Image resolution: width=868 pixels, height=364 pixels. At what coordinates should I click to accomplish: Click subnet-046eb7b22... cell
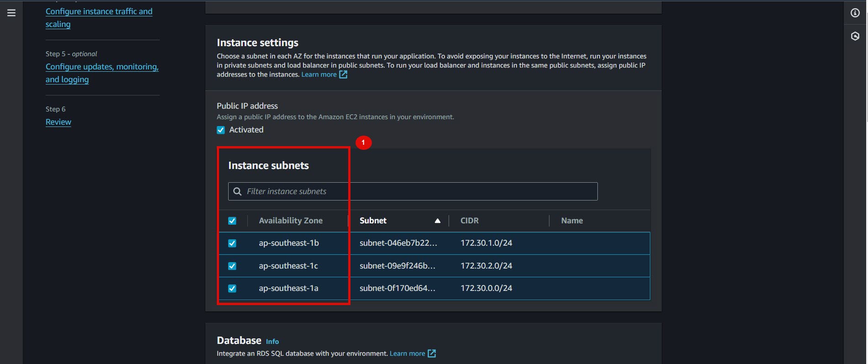click(398, 243)
